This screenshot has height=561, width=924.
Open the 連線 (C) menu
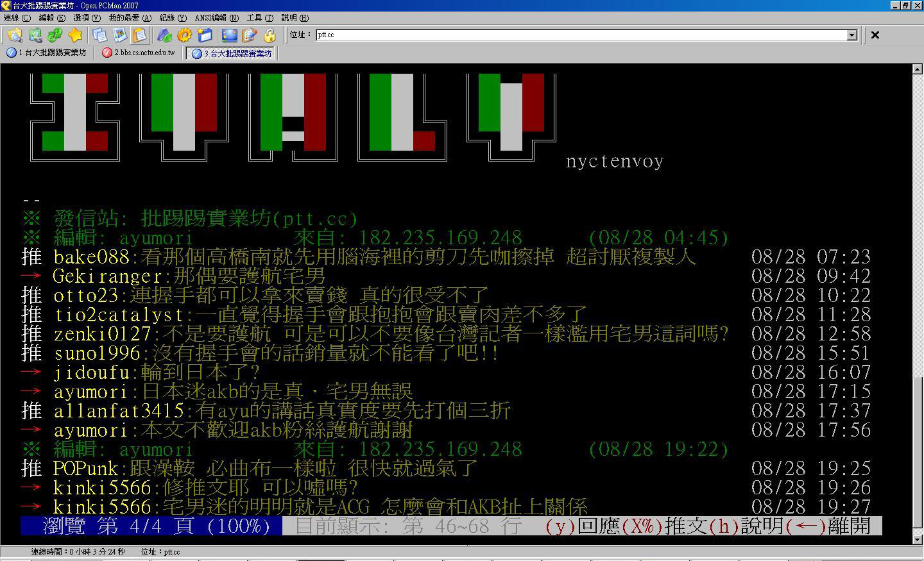click(17, 18)
